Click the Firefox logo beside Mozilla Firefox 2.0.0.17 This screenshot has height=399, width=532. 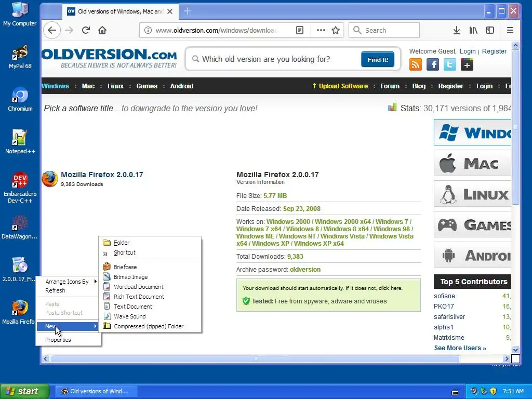(50, 179)
